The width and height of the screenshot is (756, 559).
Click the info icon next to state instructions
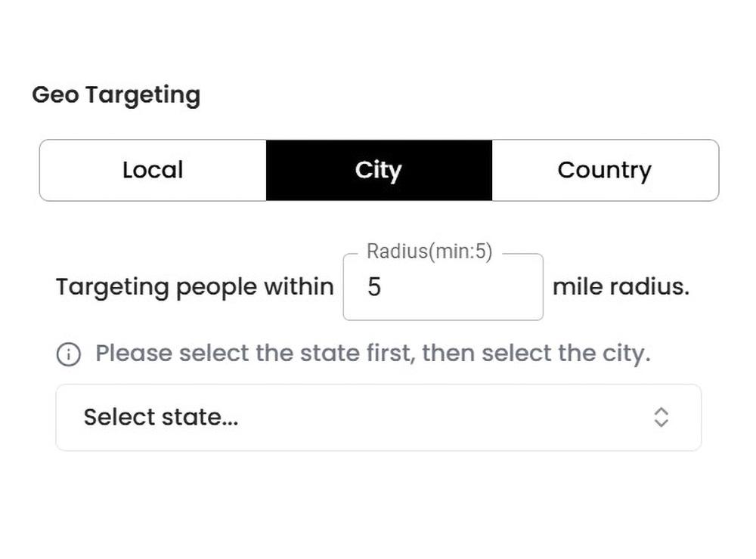click(69, 353)
